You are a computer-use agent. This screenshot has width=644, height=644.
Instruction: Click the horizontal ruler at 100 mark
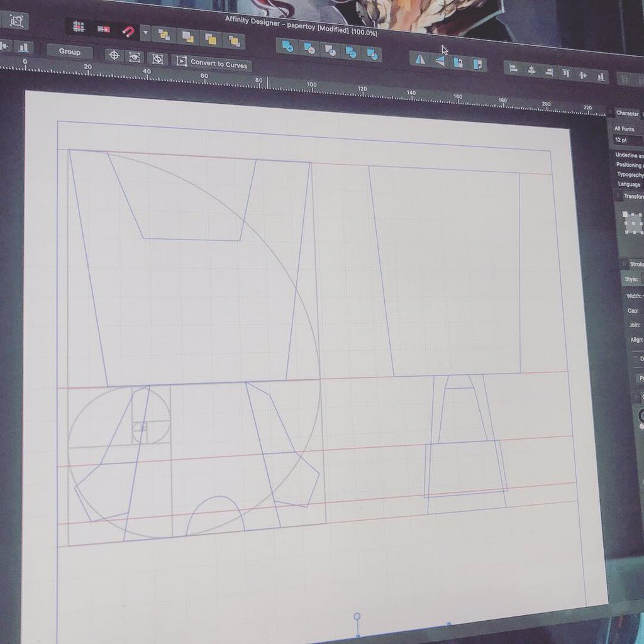coord(312,85)
